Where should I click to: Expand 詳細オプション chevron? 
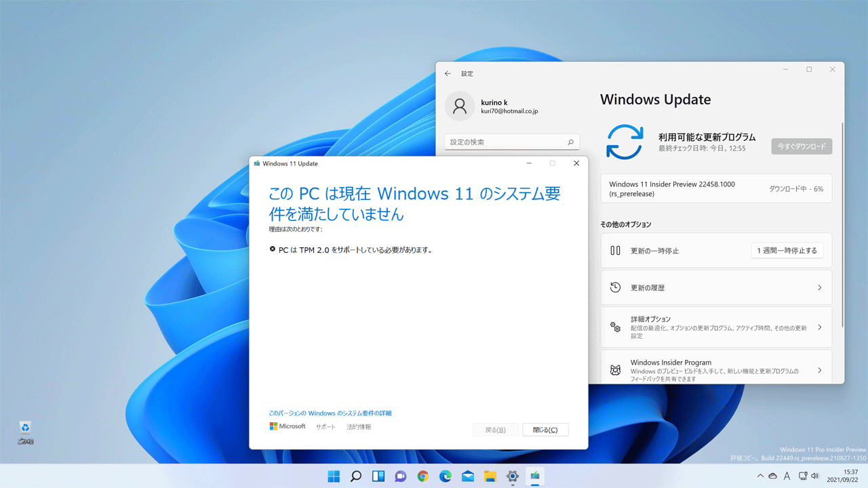(x=819, y=327)
